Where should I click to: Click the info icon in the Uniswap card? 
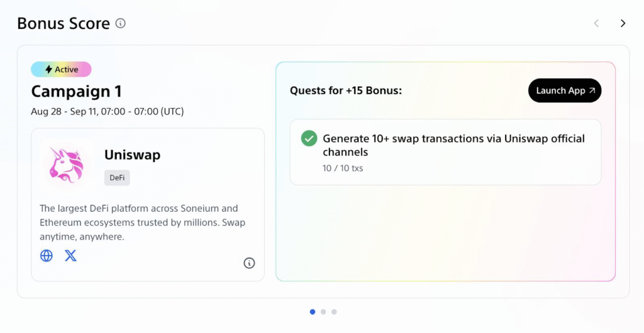point(249,263)
